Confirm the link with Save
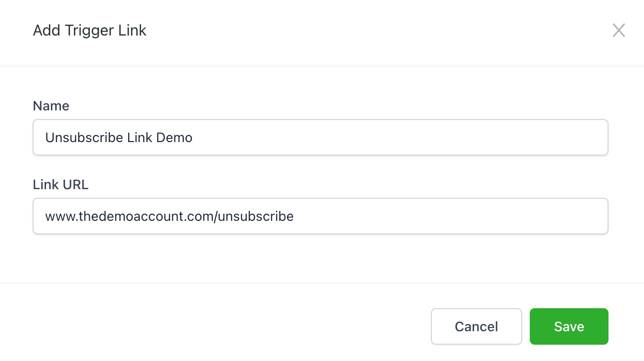Viewport: 644px width, 361px height. (x=569, y=326)
